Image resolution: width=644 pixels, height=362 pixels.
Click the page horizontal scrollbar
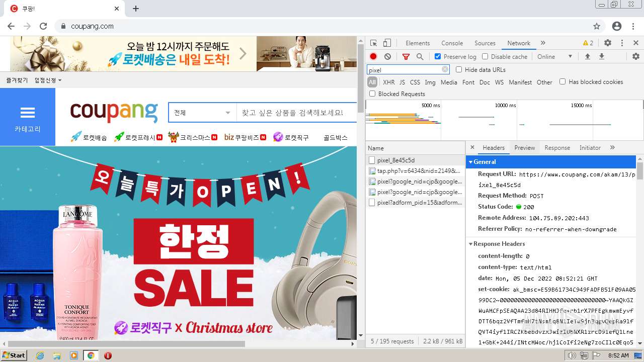click(x=126, y=344)
